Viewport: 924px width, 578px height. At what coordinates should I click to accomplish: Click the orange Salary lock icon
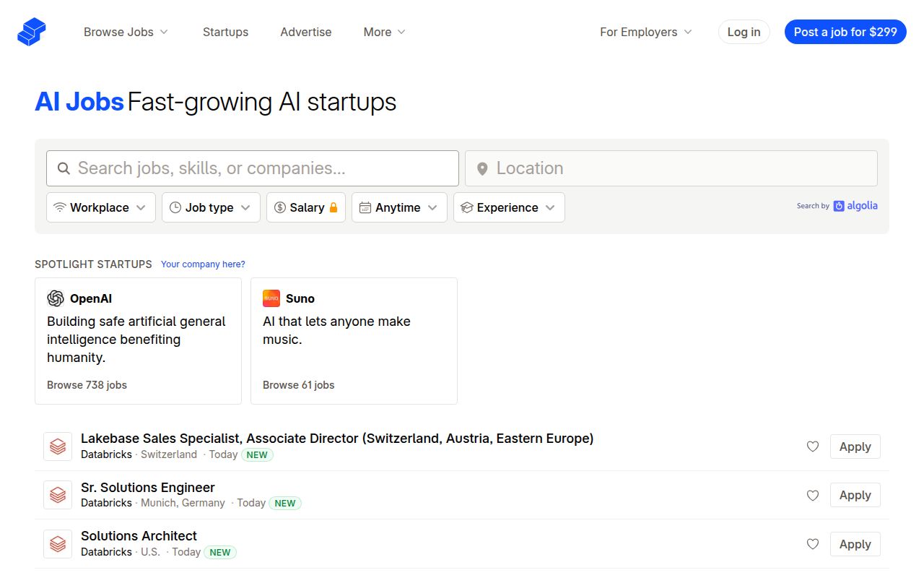(334, 207)
